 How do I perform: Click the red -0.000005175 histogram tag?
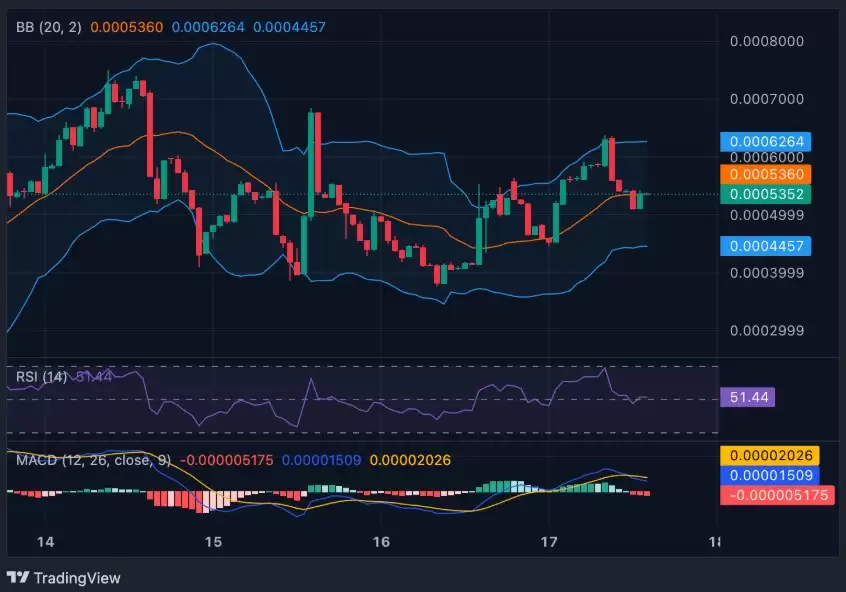click(775, 494)
